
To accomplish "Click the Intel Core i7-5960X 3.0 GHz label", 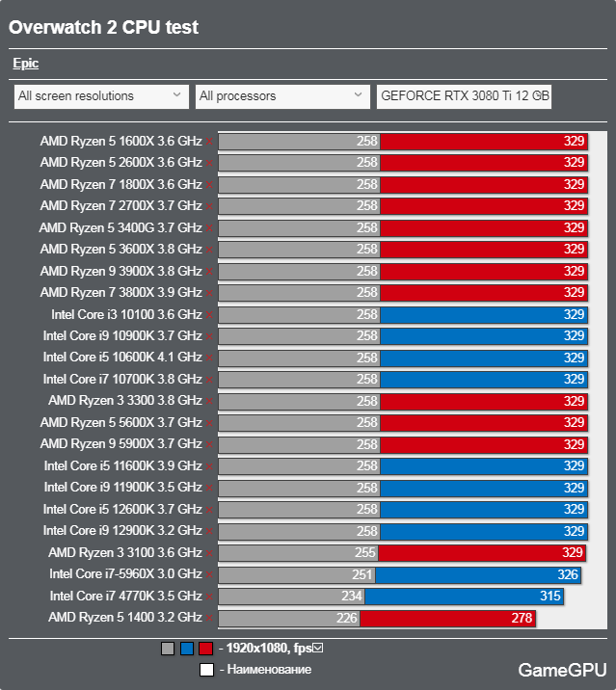I will [126, 573].
